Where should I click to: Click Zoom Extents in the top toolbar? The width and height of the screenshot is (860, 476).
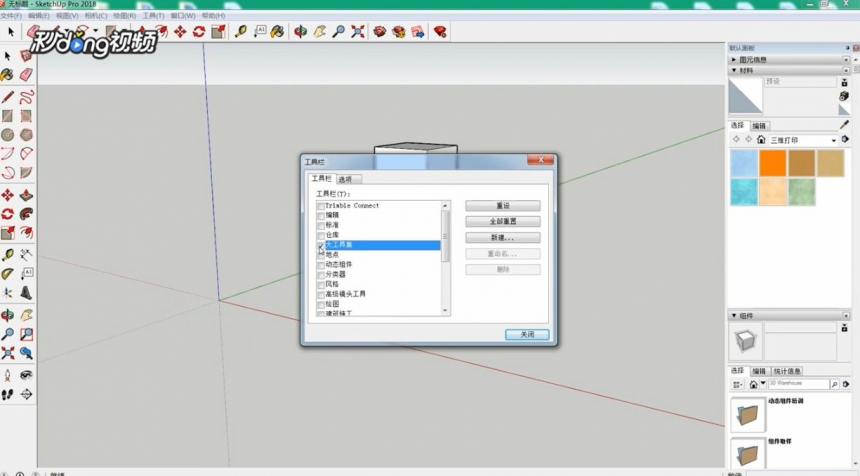358,32
